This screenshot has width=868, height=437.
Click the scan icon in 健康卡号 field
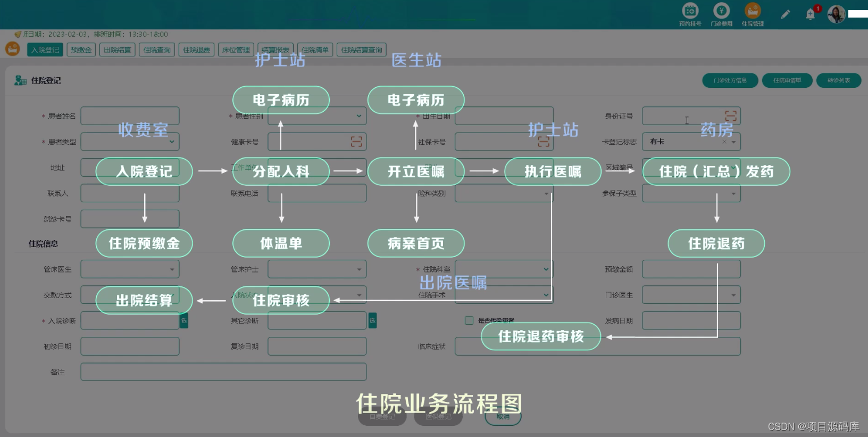point(356,142)
